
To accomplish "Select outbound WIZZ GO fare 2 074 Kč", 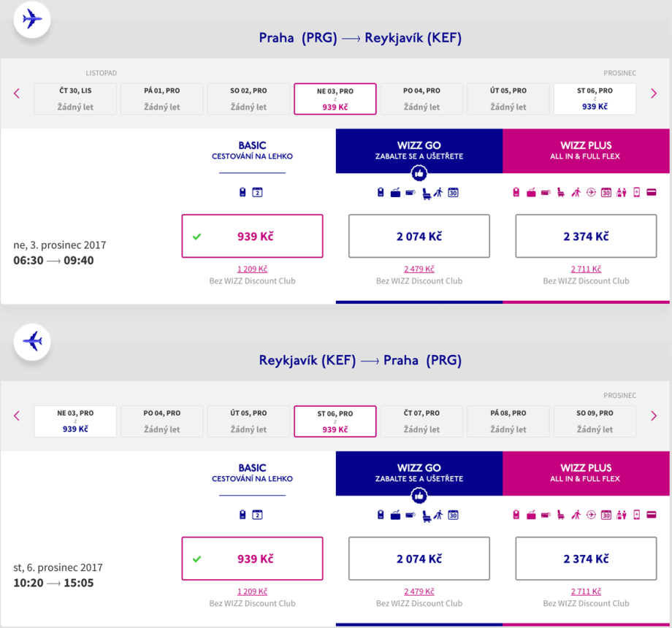I will (x=419, y=236).
